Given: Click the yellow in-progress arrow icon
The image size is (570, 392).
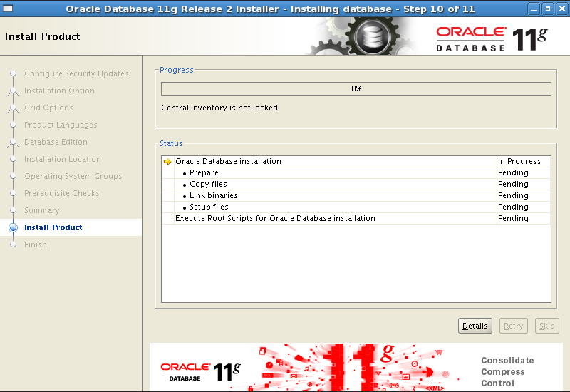Looking at the screenshot, I should [167, 162].
